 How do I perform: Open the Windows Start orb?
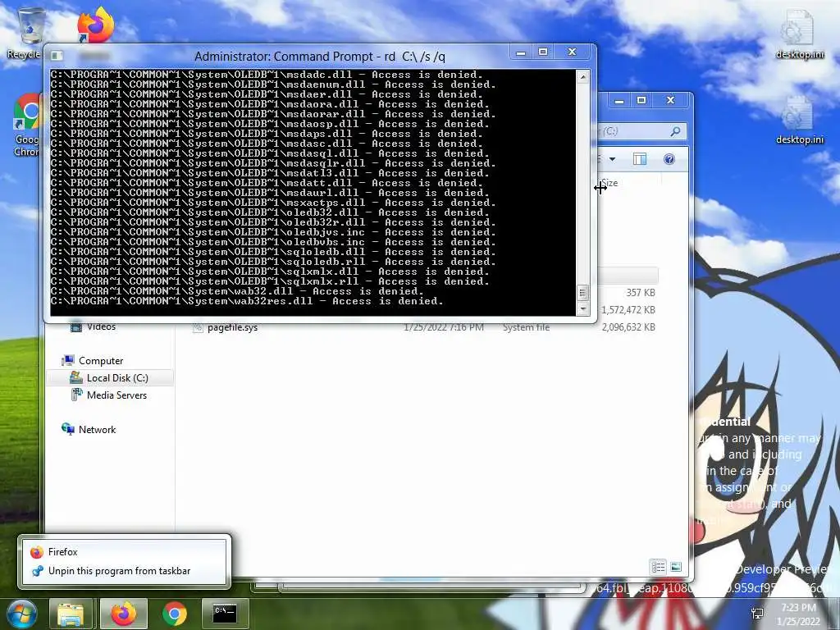tap(21, 614)
